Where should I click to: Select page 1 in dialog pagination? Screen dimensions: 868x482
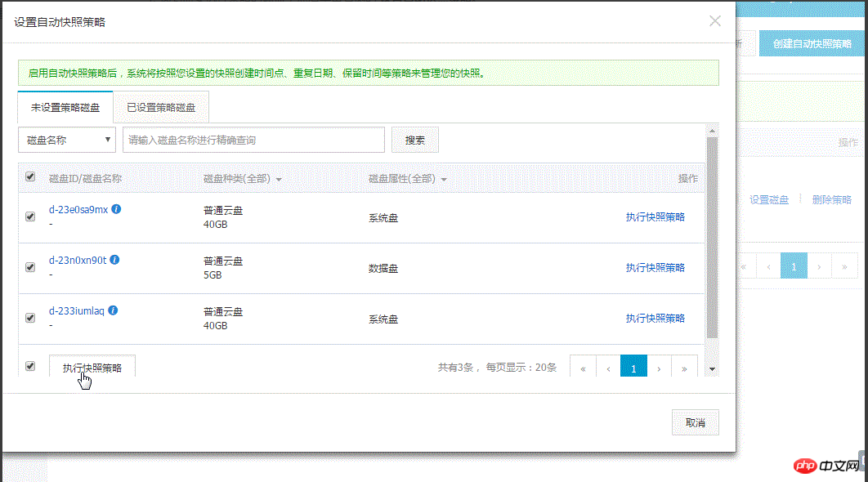coord(634,368)
